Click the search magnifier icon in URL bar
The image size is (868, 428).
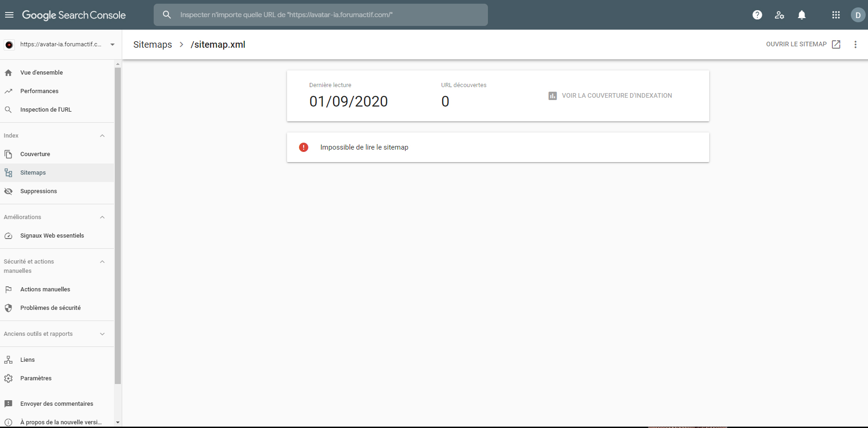coord(167,15)
